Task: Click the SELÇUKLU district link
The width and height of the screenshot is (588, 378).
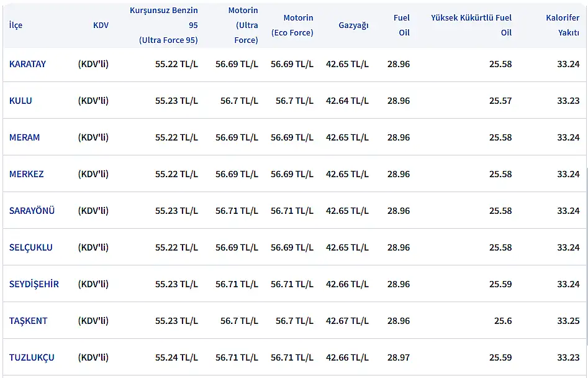Action: coord(30,247)
